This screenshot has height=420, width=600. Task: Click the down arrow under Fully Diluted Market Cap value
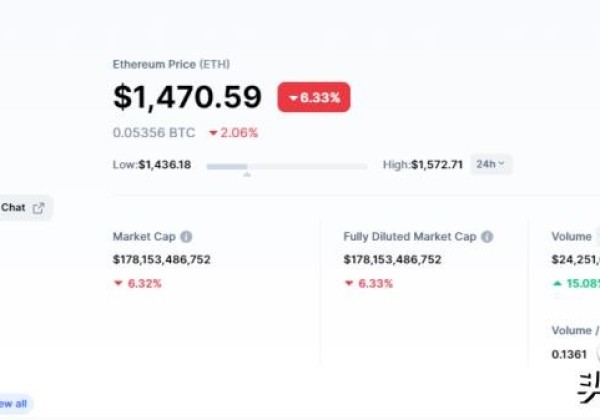tap(349, 283)
